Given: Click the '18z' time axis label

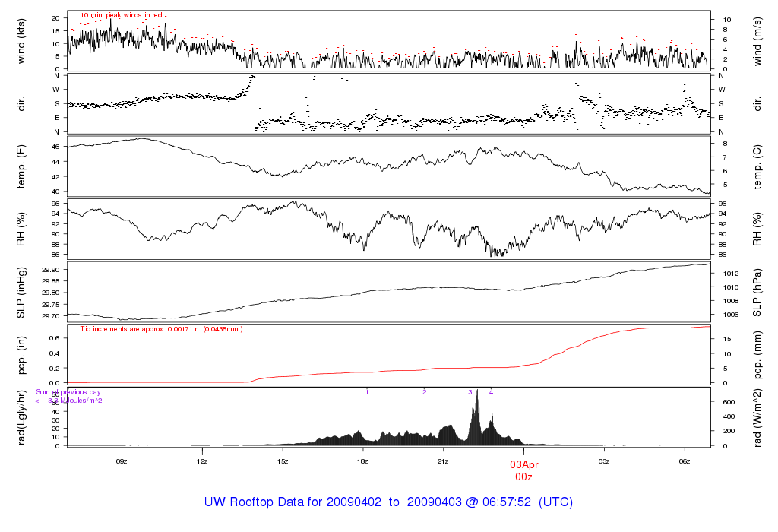Looking at the screenshot, I should [362, 461].
